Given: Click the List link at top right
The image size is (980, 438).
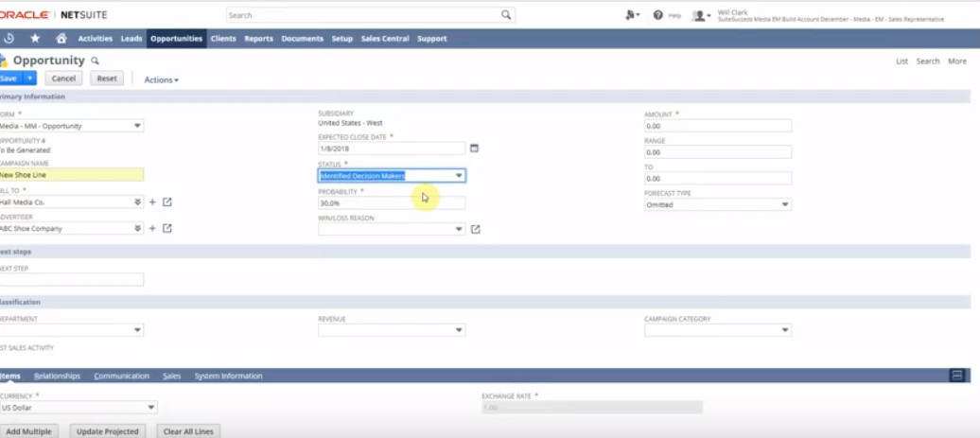Looking at the screenshot, I should [901, 61].
